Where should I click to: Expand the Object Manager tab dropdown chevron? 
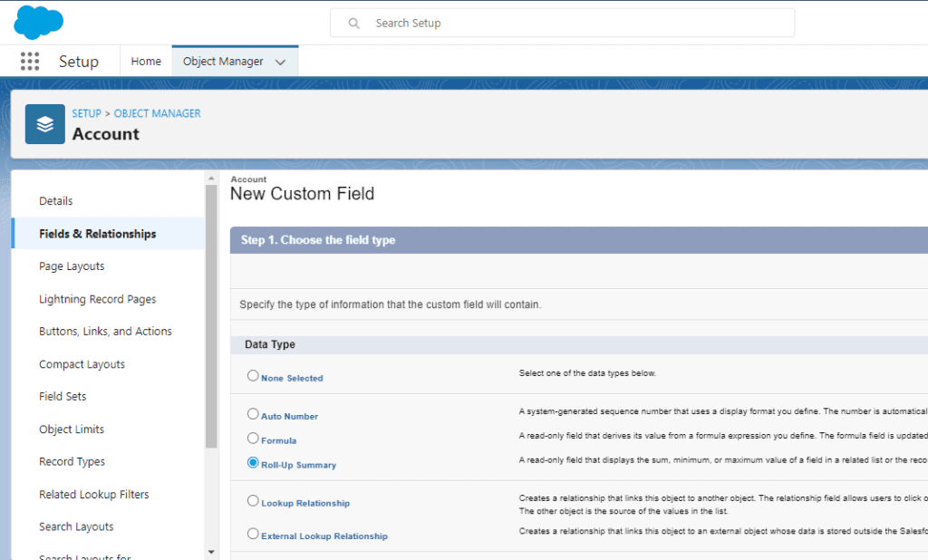pyautogui.click(x=281, y=62)
